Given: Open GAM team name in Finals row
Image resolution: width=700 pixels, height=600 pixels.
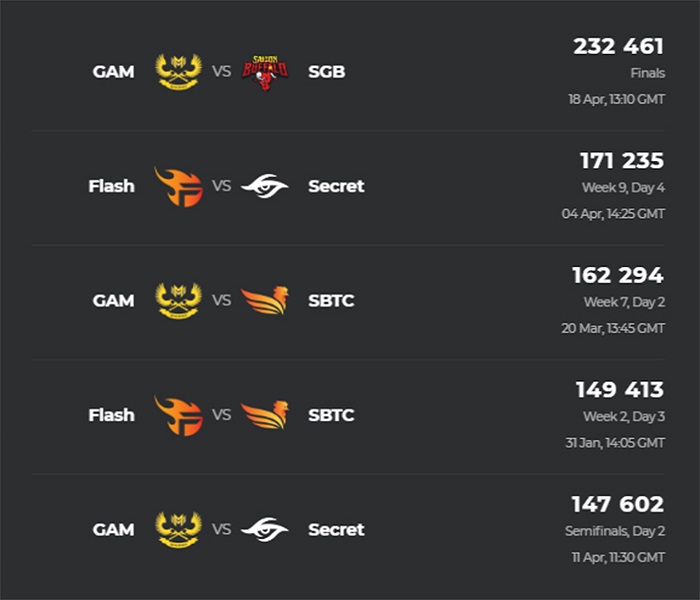Looking at the screenshot, I should (x=113, y=71).
